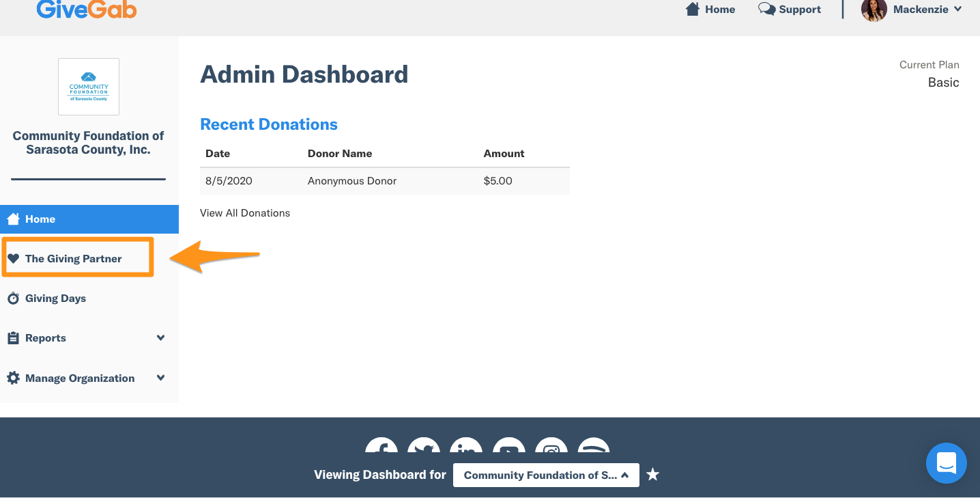
Task: Click the stopwatch icon beside Giving Days
Action: click(13, 299)
